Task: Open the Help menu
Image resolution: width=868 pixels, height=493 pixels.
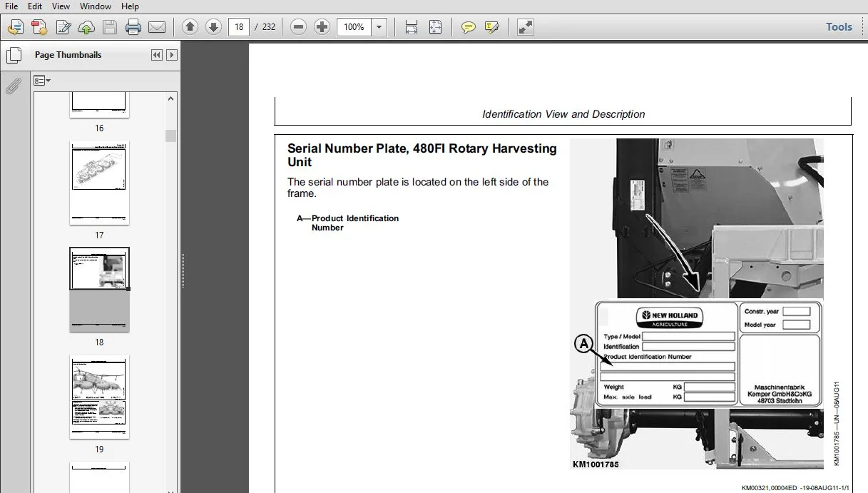Action: pyautogui.click(x=130, y=6)
